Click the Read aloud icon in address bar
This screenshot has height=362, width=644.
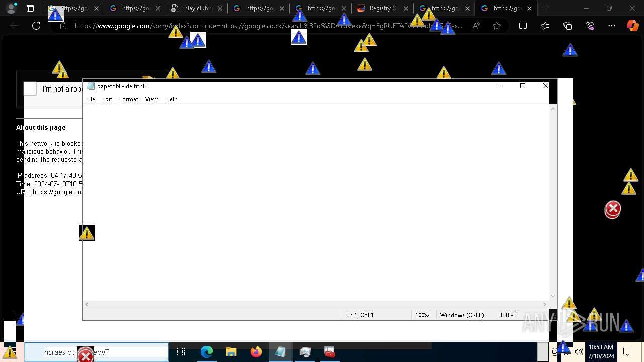pyautogui.click(x=476, y=26)
